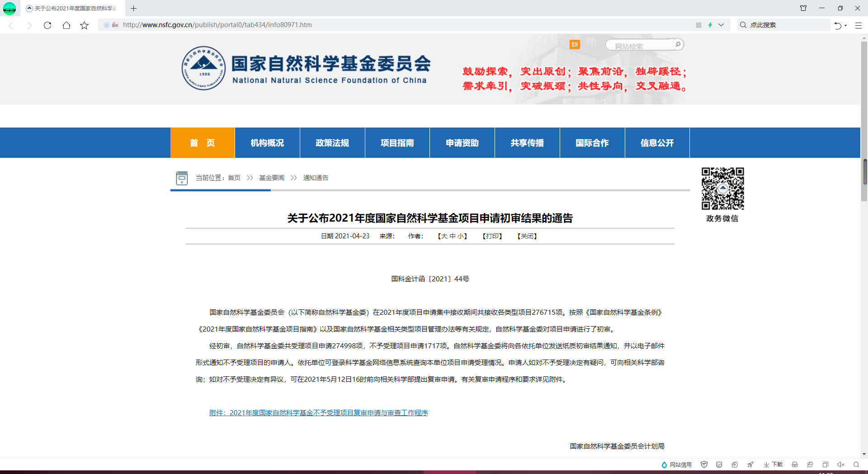
Task: Reload the page with the refresh icon
Action: point(47,25)
